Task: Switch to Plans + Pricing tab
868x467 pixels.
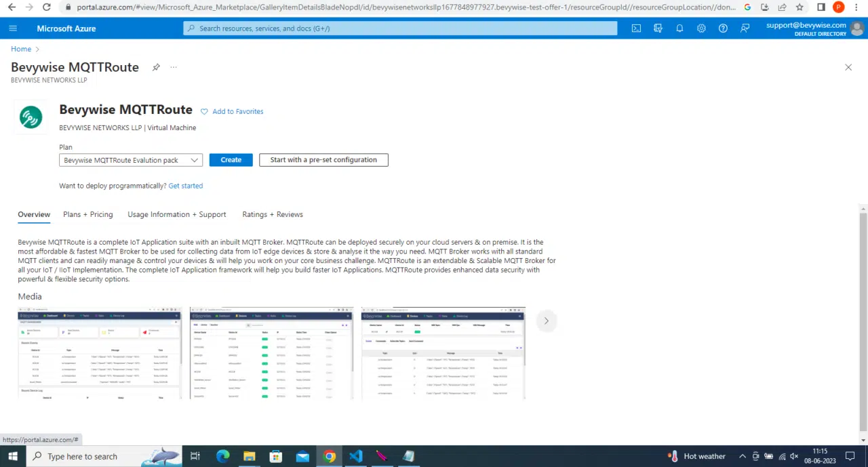Action: click(x=88, y=214)
